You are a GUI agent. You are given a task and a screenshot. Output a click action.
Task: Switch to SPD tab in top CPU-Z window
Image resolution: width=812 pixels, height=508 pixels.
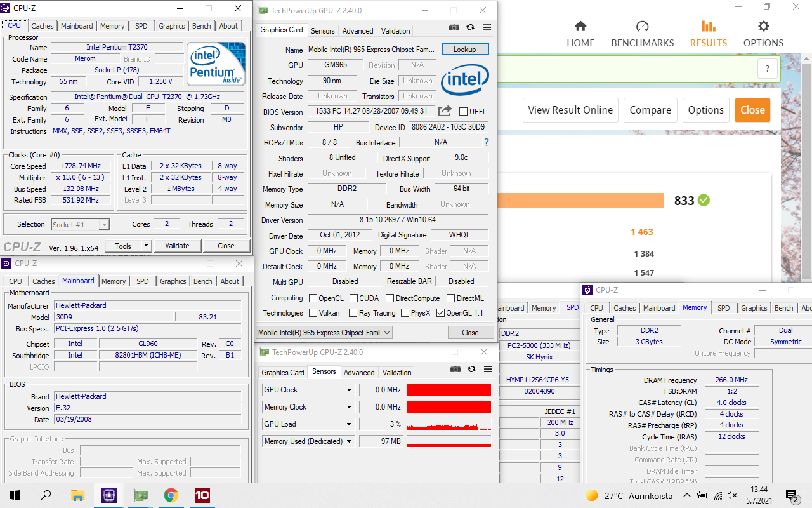click(x=141, y=26)
